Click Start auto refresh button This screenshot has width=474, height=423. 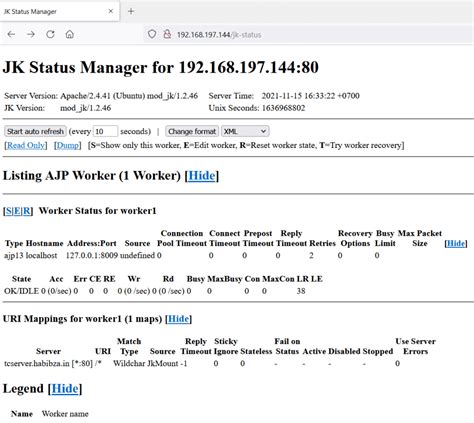(35, 131)
